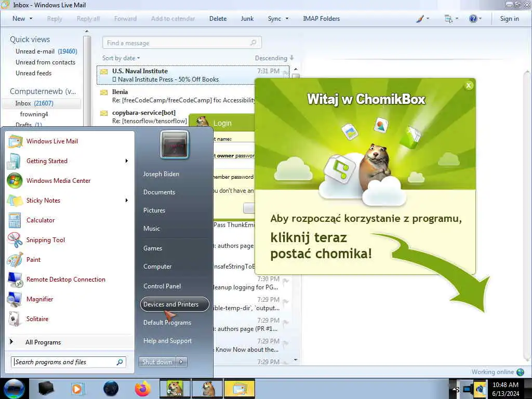Open Music from Start menu
Viewport: 532px width, 399px height.
(x=152, y=229)
